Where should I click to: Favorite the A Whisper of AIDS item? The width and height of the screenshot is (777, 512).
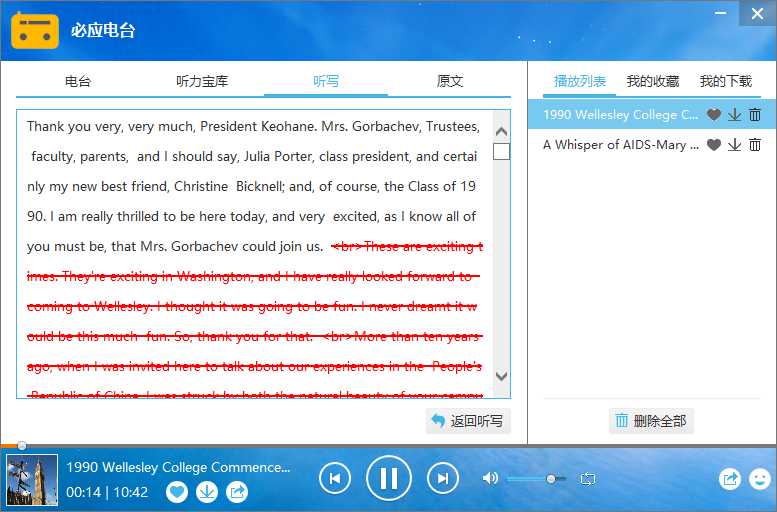point(714,145)
